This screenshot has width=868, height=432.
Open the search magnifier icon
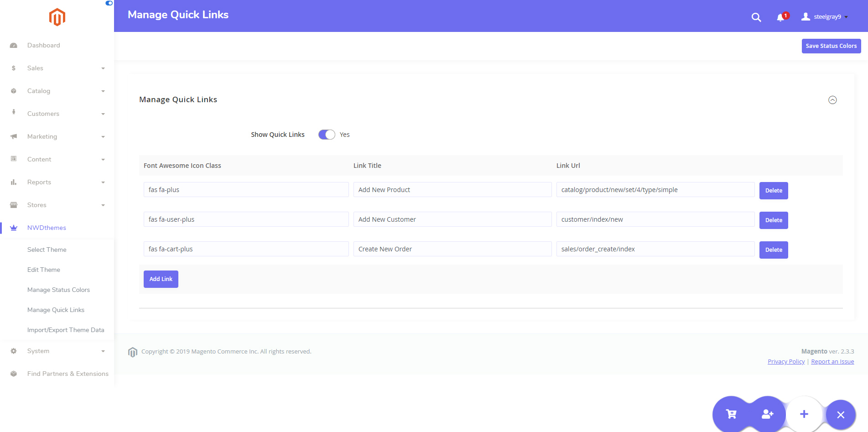coord(756,17)
